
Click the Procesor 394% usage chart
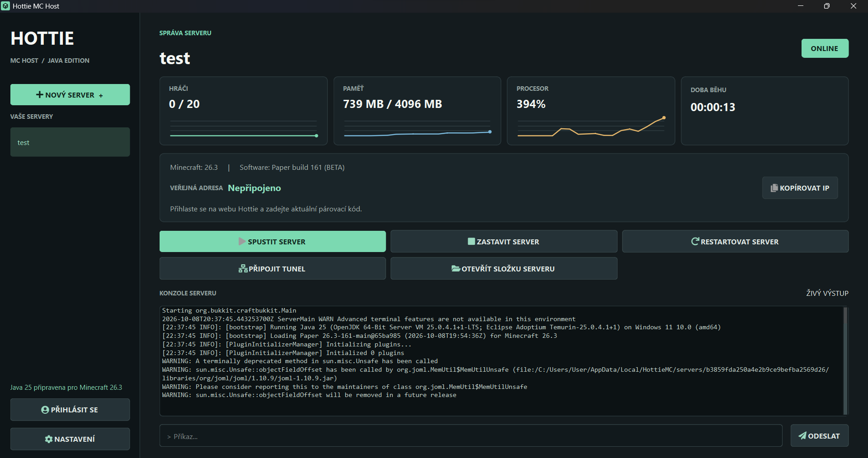pos(591,126)
